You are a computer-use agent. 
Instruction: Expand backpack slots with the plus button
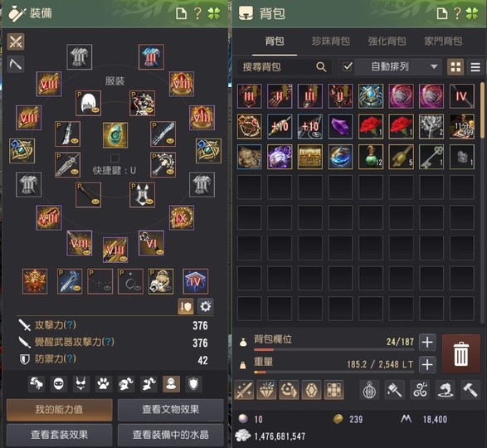coord(427,342)
